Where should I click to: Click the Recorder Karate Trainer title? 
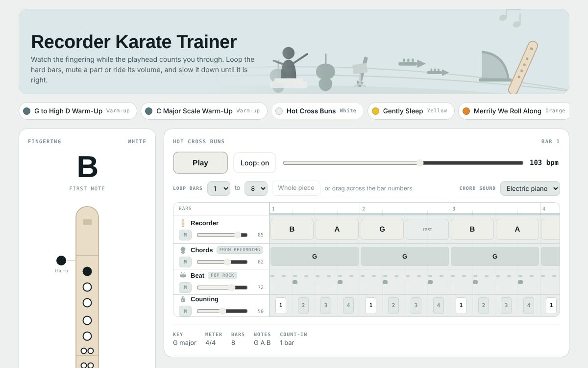(134, 42)
